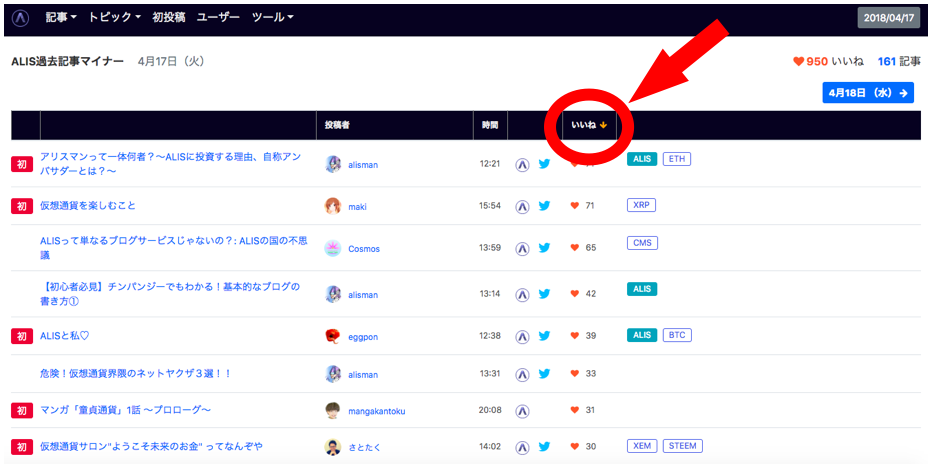Open Twitter icon for the 14:02 article

click(x=544, y=446)
